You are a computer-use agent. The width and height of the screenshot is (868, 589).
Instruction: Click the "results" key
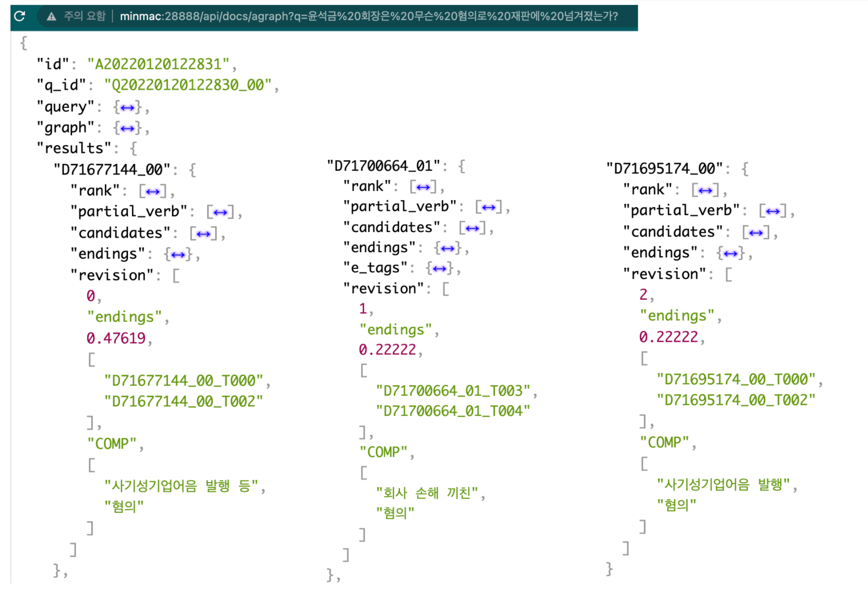pos(74,148)
